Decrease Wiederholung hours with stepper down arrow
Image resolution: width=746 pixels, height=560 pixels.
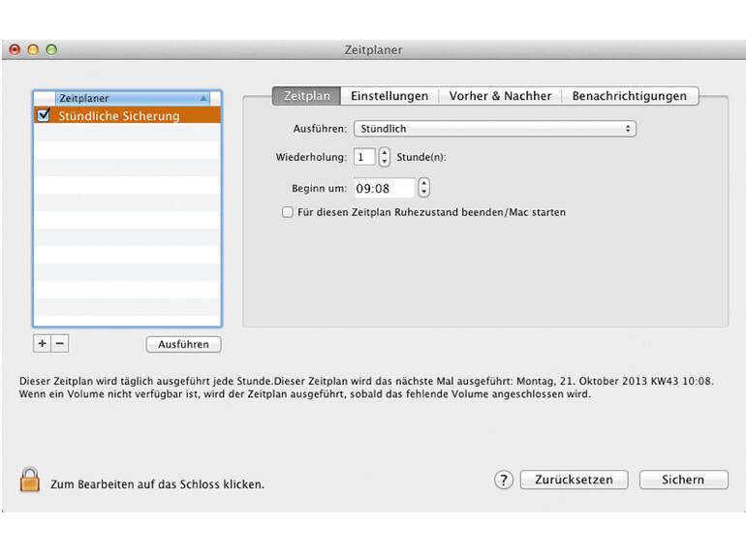pos(385,161)
